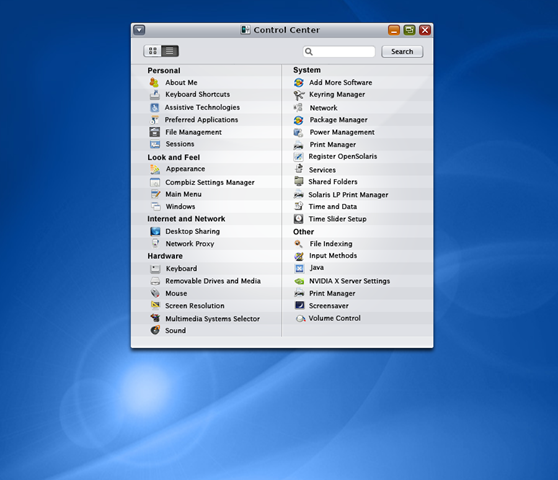This screenshot has height=480, width=558.
Task: Close the Control Center window
Action: [425, 30]
